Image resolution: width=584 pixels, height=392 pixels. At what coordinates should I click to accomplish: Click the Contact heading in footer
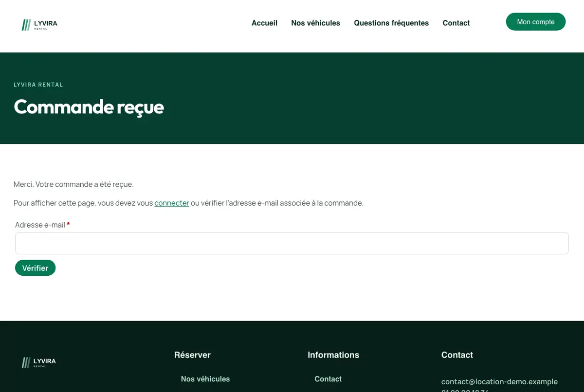coord(457,355)
